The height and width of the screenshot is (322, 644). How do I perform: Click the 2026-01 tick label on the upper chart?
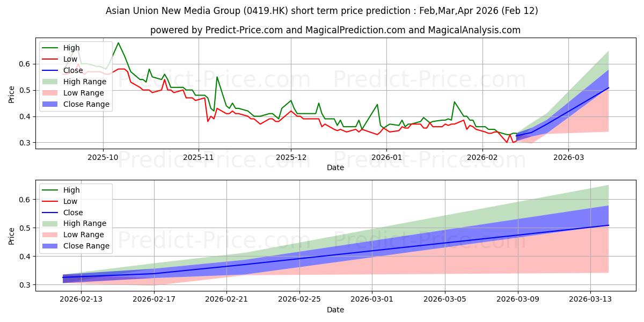coord(386,159)
